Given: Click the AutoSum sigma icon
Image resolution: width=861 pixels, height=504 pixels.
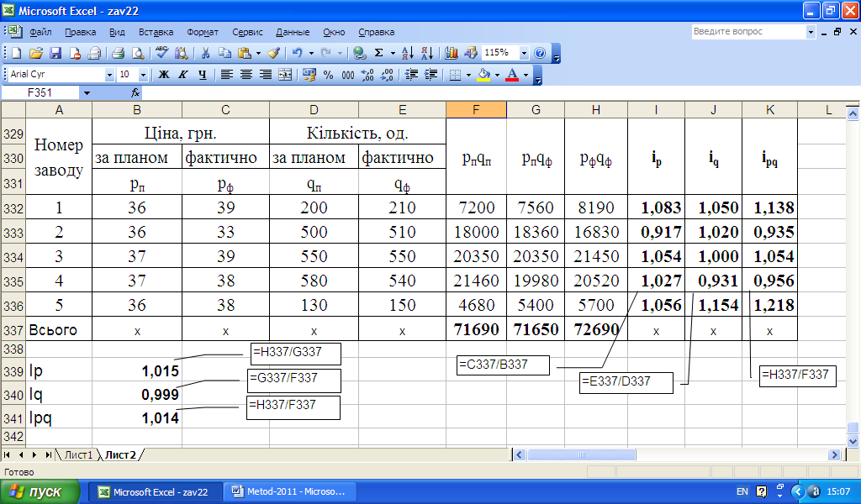Looking at the screenshot, I should pos(379,53).
